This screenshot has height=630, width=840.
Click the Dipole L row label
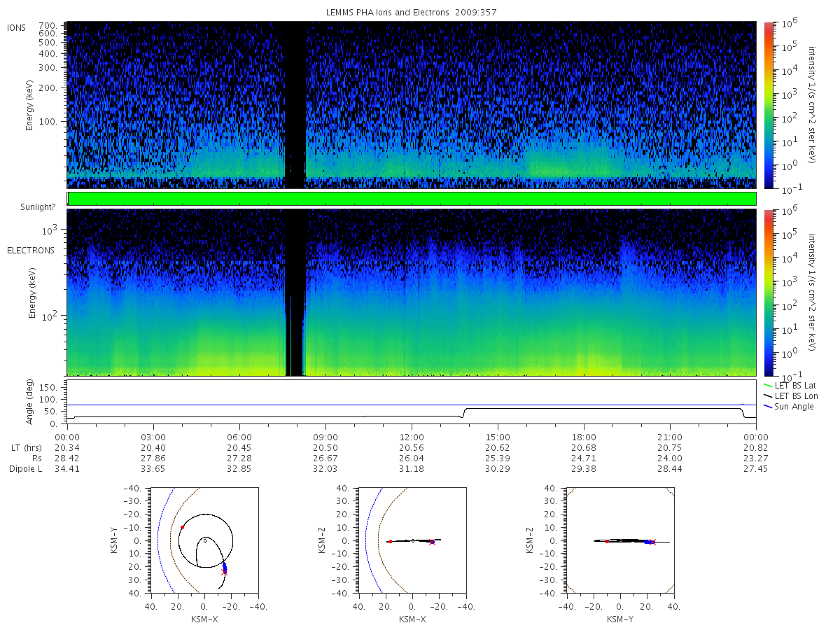tap(26, 468)
